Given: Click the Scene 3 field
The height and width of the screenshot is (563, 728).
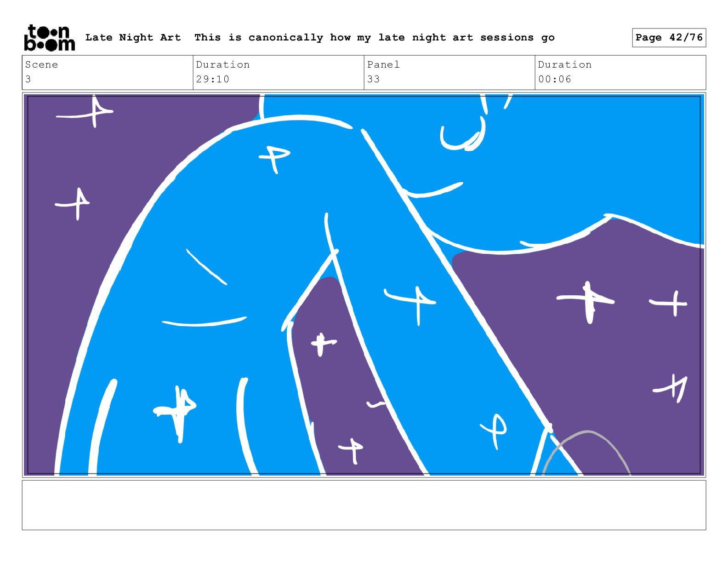Looking at the screenshot, I should tap(108, 72).
